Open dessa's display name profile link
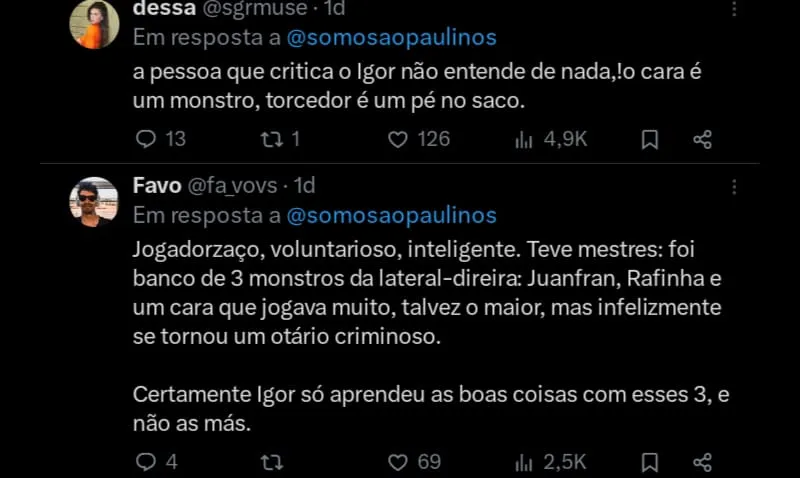This screenshot has width=800, height=478. coord(158,10)
